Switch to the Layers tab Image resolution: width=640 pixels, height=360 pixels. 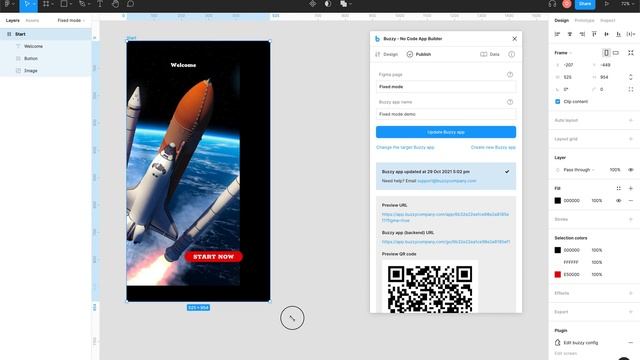pyautogui.click(x=13, y=20)
